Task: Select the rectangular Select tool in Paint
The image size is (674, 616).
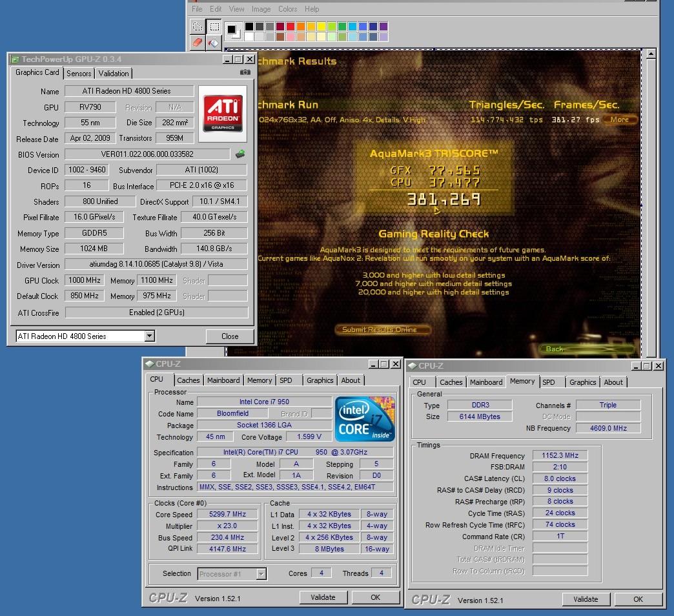Action: [x=214, y=26]
